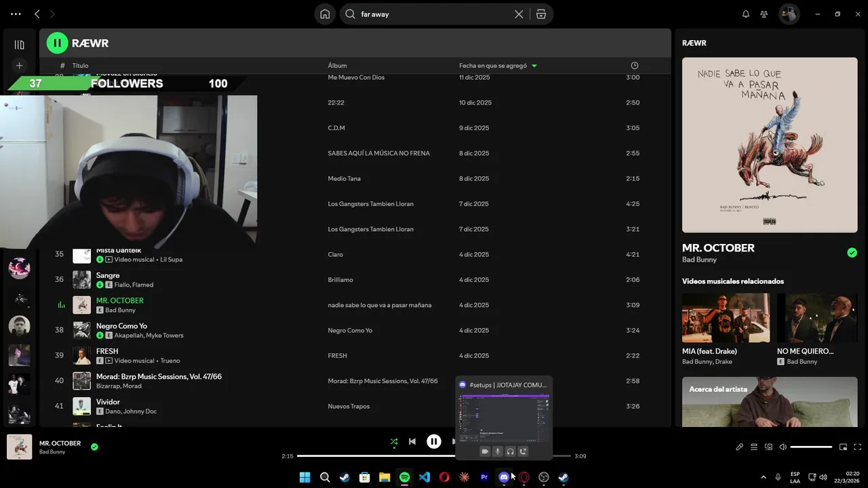
Task: Skip to the previous track
Action: coord(412,442)
